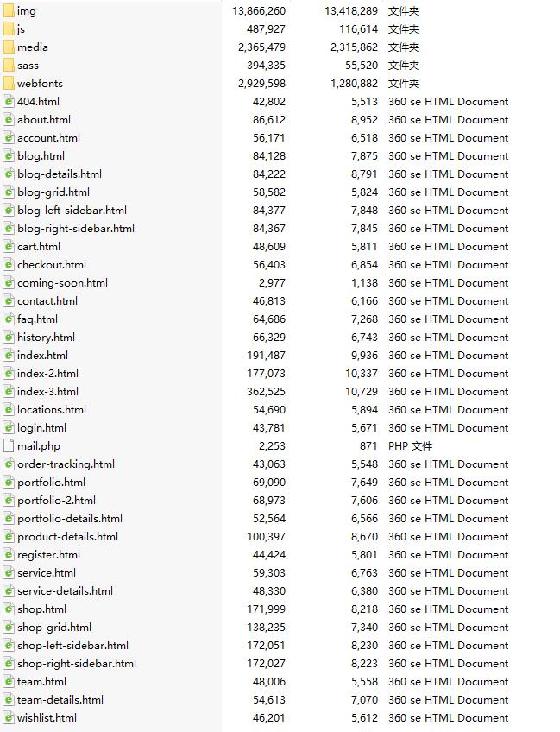
Task: Click the packed size 13,418,289
Action: 351,11
